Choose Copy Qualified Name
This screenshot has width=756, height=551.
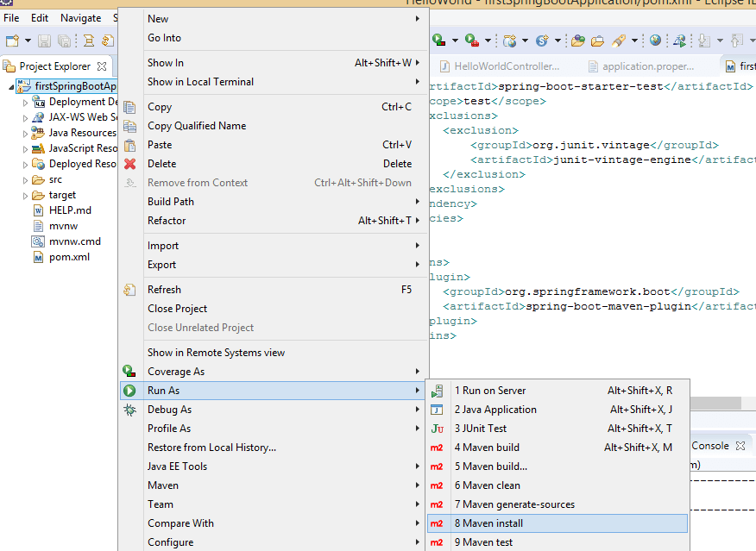(274, 126)
